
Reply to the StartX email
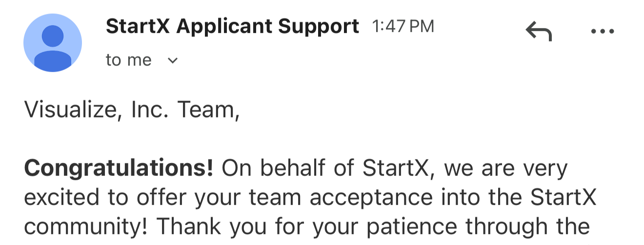point(539,32)
